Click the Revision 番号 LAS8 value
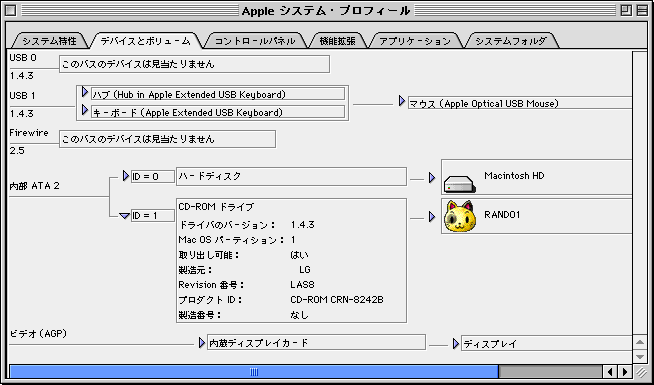Viewport: 654px width, 385px height. coord(302,285)
